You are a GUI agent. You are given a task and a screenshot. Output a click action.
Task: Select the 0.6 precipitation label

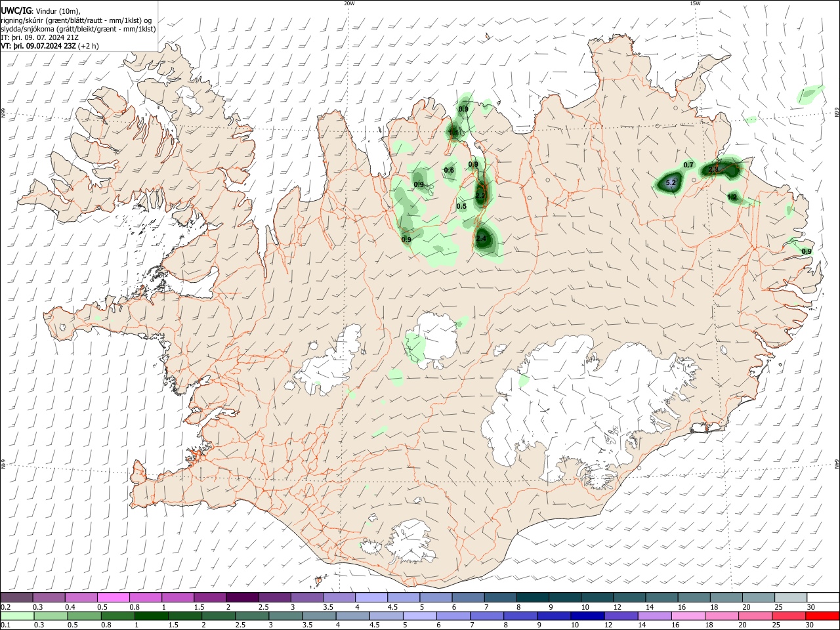click(x=449, y=171)
